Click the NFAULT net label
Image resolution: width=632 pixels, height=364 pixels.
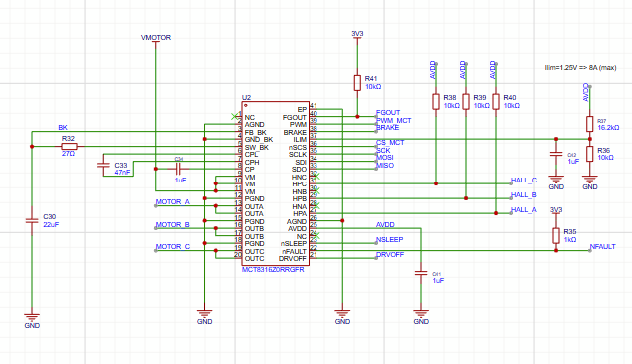(603, 247)
